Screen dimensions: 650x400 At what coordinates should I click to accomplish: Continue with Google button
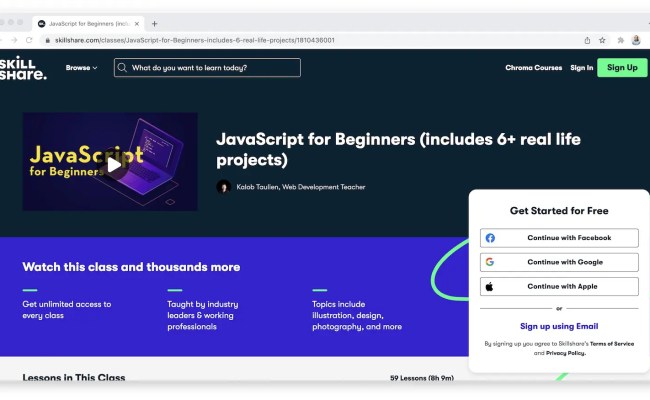point(559,262)
